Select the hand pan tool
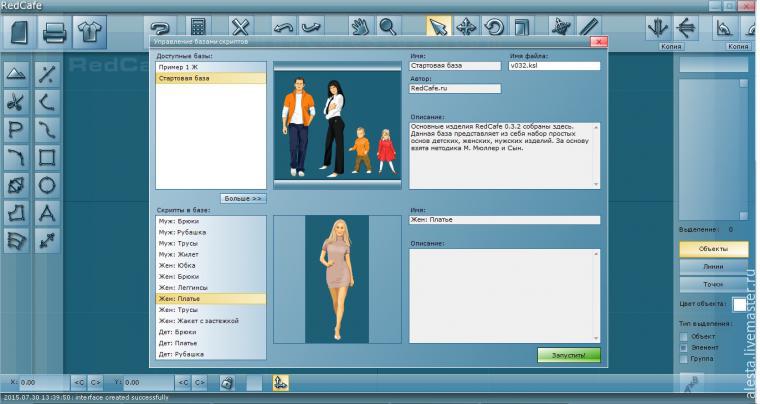This screenshot has height=404, width=760. 361,27
